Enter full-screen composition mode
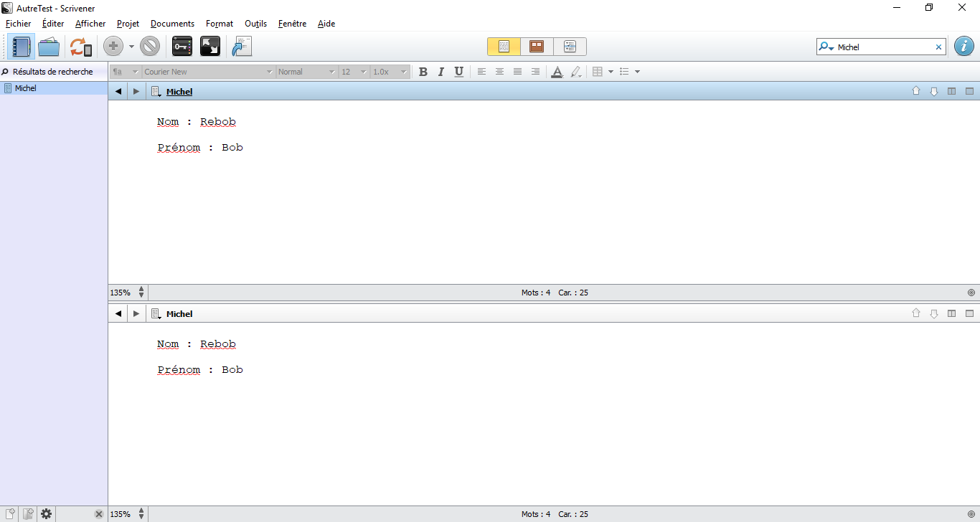Viewport: 980px width, 522px height. click(x=210, y=47)
